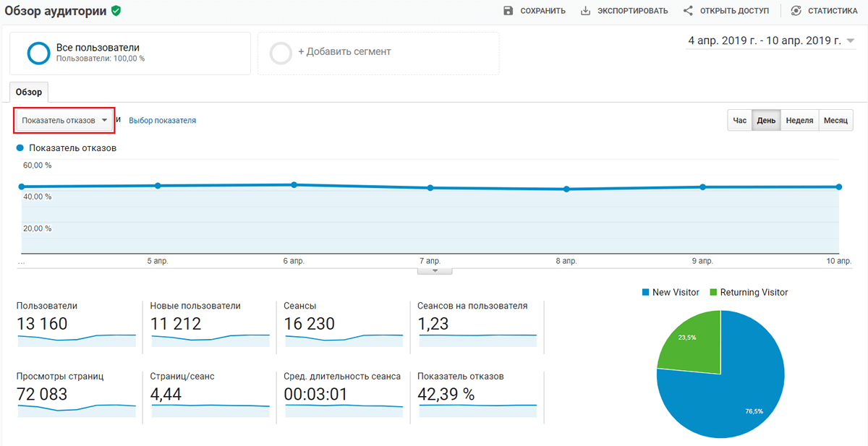Select the Обзор tab

(29, 93)
